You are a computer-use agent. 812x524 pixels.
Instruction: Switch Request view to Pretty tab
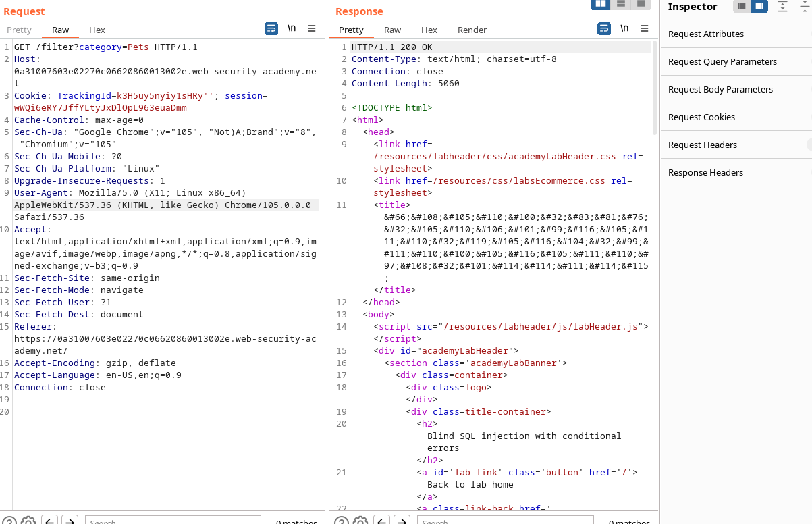[19, 30]
